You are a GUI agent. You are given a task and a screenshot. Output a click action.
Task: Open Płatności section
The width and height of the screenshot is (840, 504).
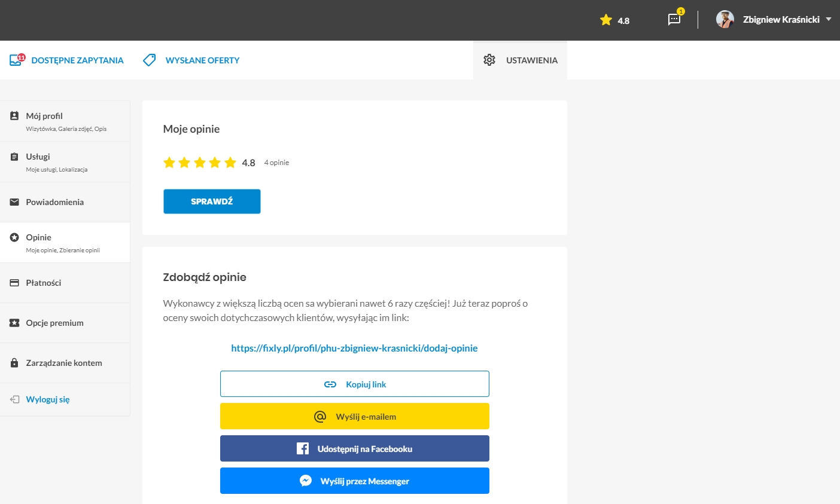click(65, 283)
